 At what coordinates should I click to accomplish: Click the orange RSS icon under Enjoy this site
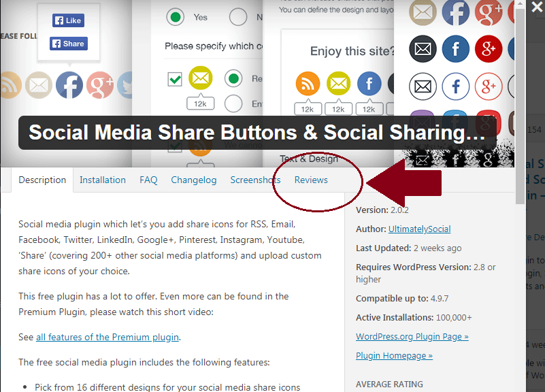pos(308,84)
